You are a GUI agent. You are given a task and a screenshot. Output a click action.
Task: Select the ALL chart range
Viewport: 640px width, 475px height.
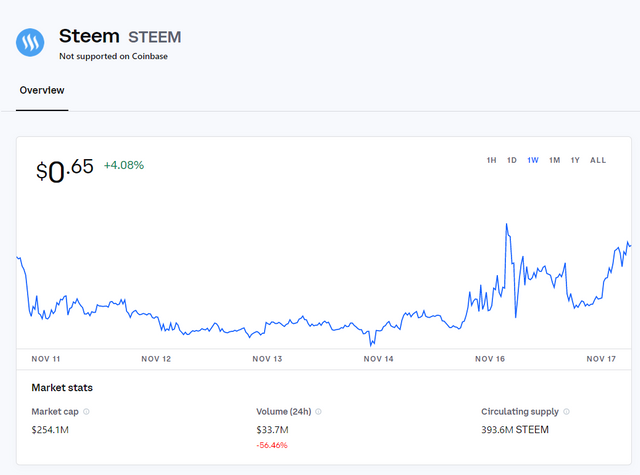598,160
